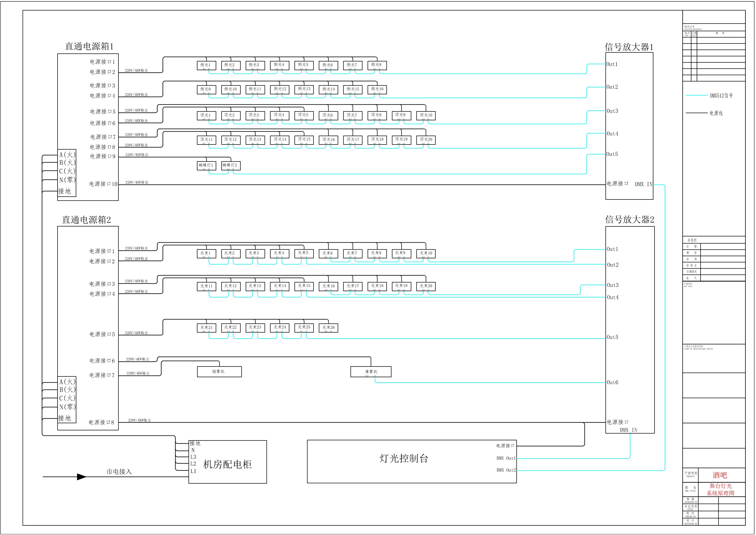Click the 给排水 row in 会签栏
Viewport: 756px width, 535px height.
point(714,266)
